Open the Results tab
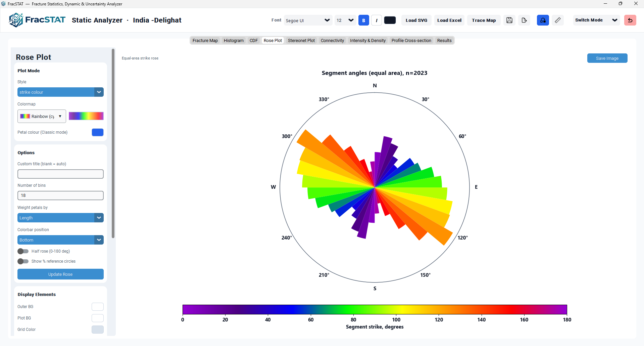Screen dimensions: 644x346 pos(444,40)
